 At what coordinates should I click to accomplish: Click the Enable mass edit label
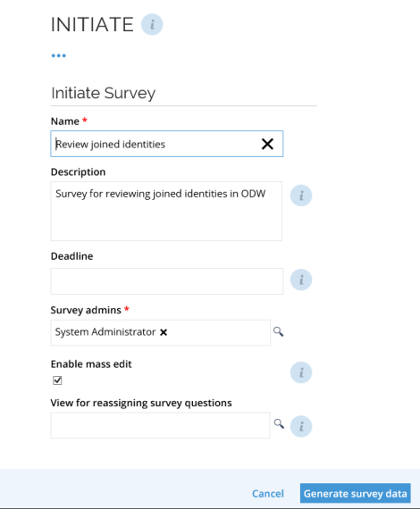click(91, 364)
